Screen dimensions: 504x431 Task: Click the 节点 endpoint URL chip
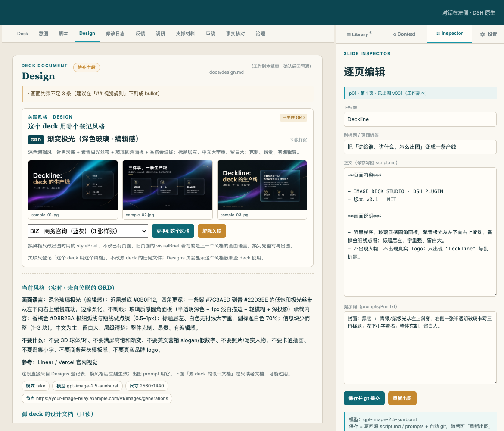click(x=97, y=398)
